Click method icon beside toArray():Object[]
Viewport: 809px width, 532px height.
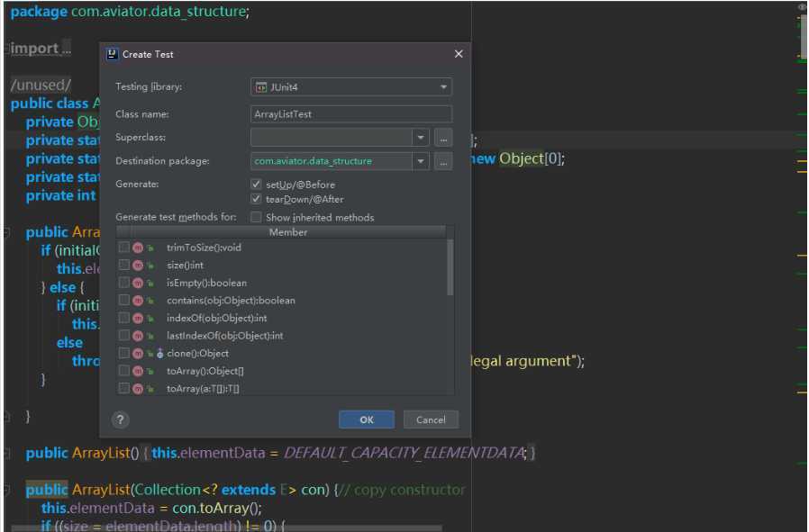(138, 371)
